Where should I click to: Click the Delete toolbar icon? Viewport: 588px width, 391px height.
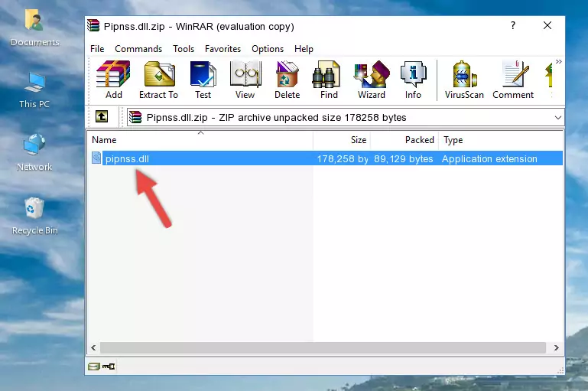tap(288, 80)
